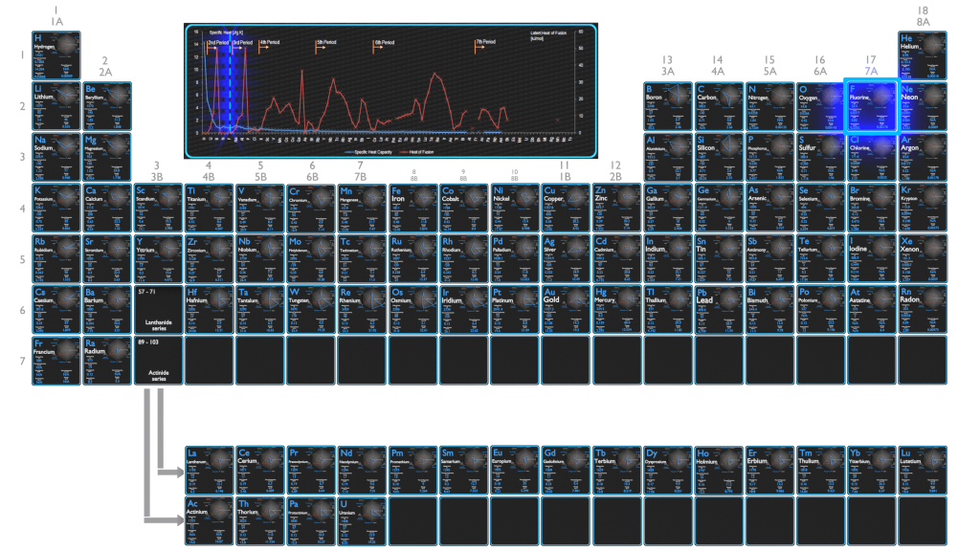The width and height of the screenshot is (980, 551).
Task: Select the group 18 8A column header
Action: [923, 15]
